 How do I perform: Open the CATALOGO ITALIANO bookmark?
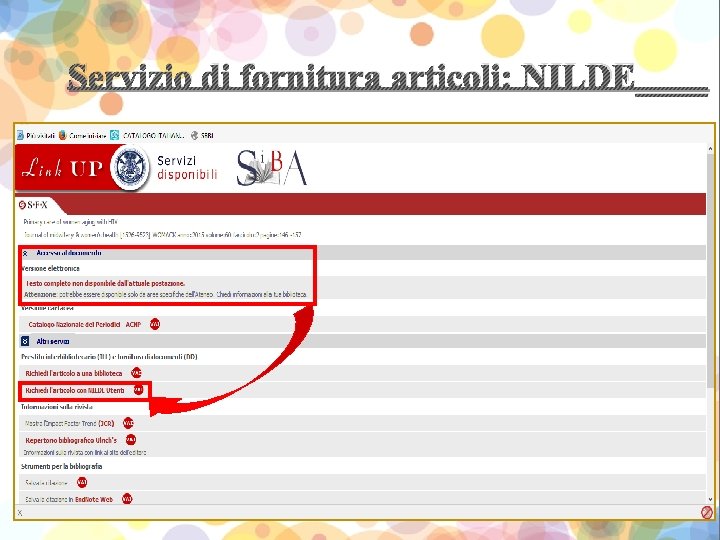point(147,135)
